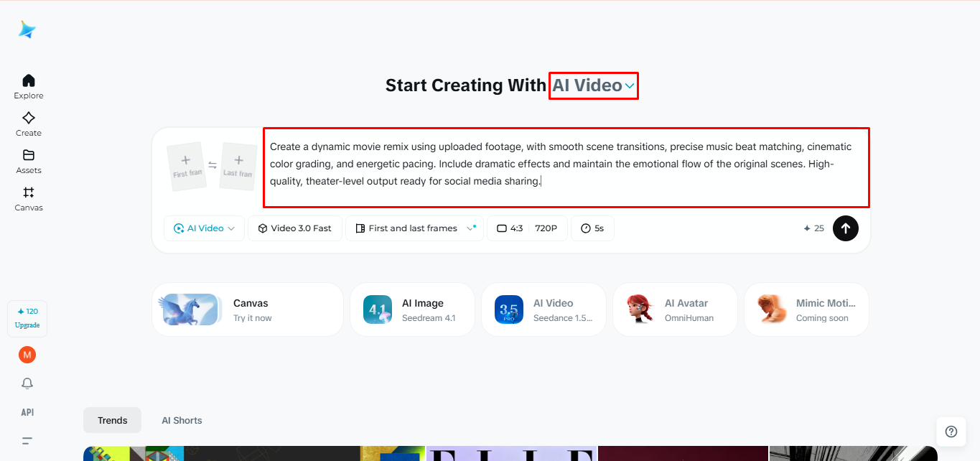View notifications via the bell icon
980x461 pixels.
(x=27, y=383)
